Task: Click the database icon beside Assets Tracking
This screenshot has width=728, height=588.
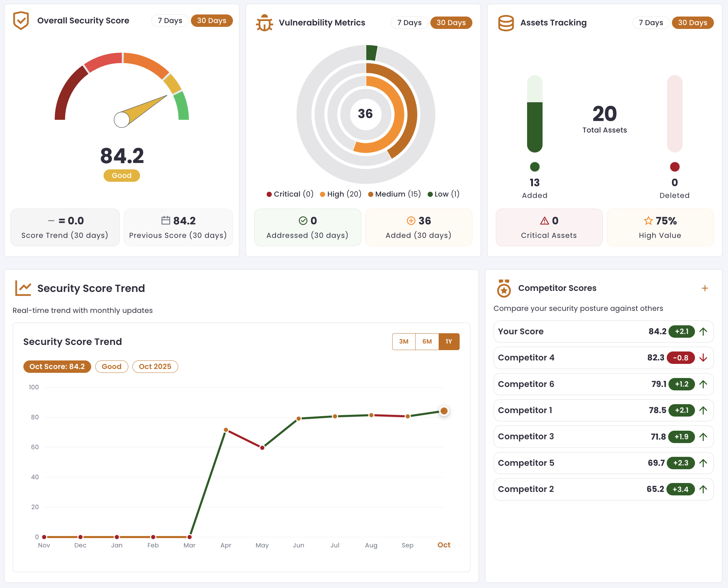Action: tap(506, 22)
